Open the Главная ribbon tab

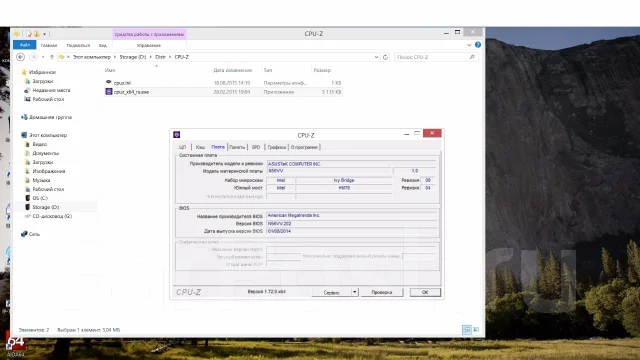(x=49, y=45)
